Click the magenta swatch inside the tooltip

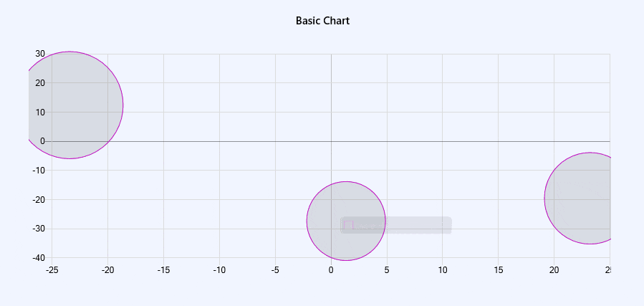coord(348,225)
